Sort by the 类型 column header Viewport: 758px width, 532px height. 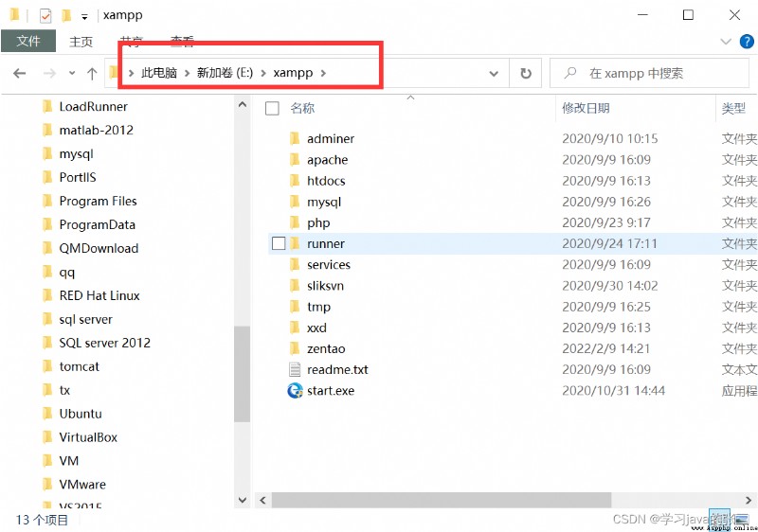click(733, 108)
